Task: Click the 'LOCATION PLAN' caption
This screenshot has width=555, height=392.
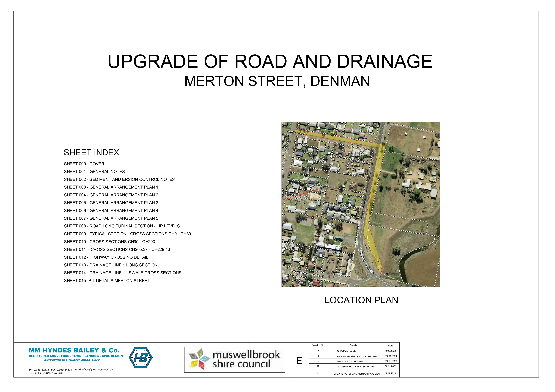Action: tap(361, 300)
